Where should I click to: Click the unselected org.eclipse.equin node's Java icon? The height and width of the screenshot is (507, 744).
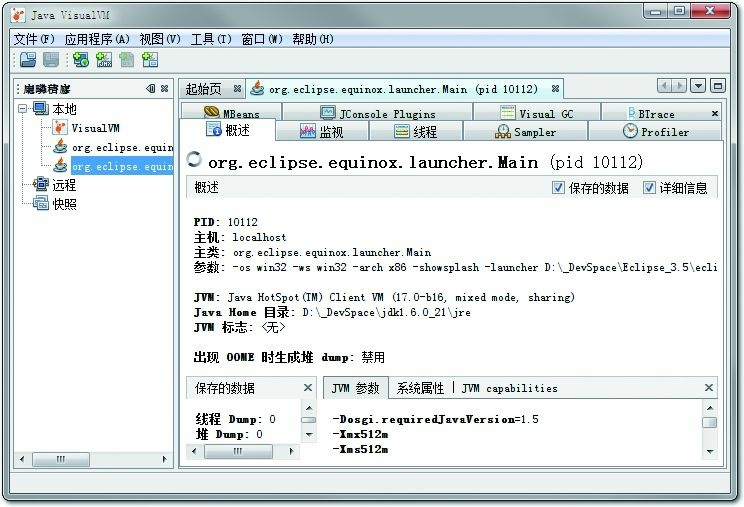coord(60,147)
